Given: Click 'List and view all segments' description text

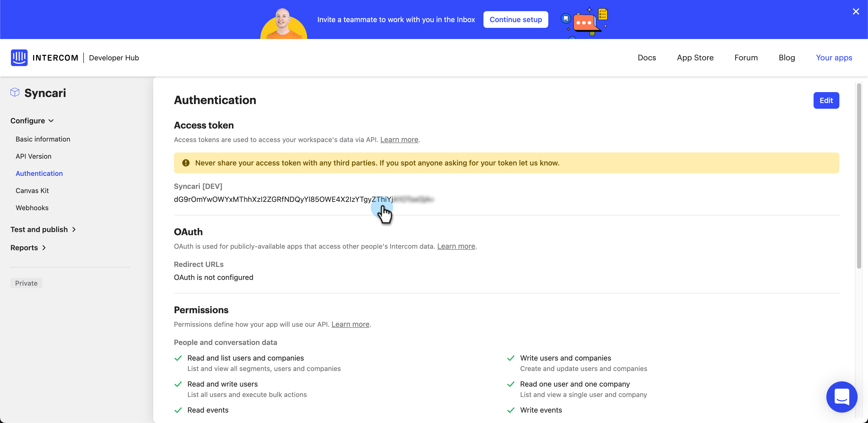Looking at the screenshot, I should 264,368.
